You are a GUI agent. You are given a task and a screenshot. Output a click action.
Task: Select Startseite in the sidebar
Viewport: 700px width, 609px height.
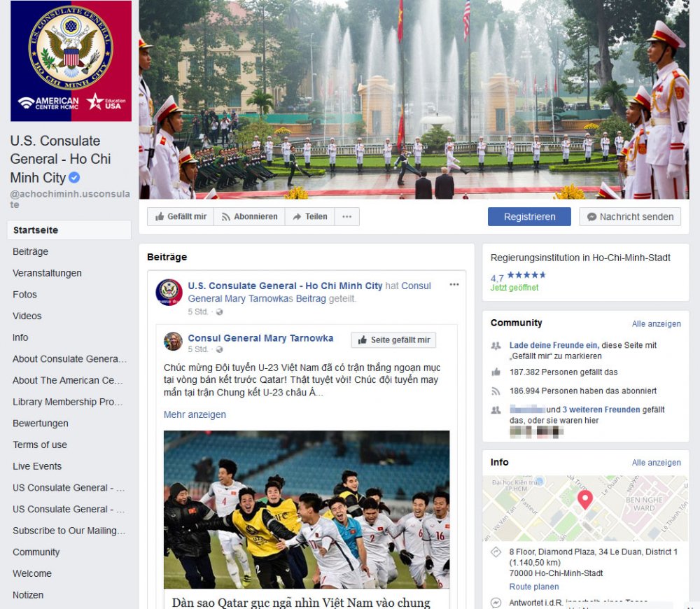pos(69,230)
